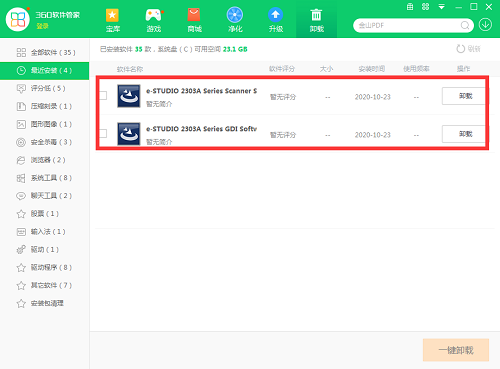Select the 卸载 uninstall tab
Image resolution: width=500 pixels, height=369 pixels.
pyautogui.click(x=316, y=20)
